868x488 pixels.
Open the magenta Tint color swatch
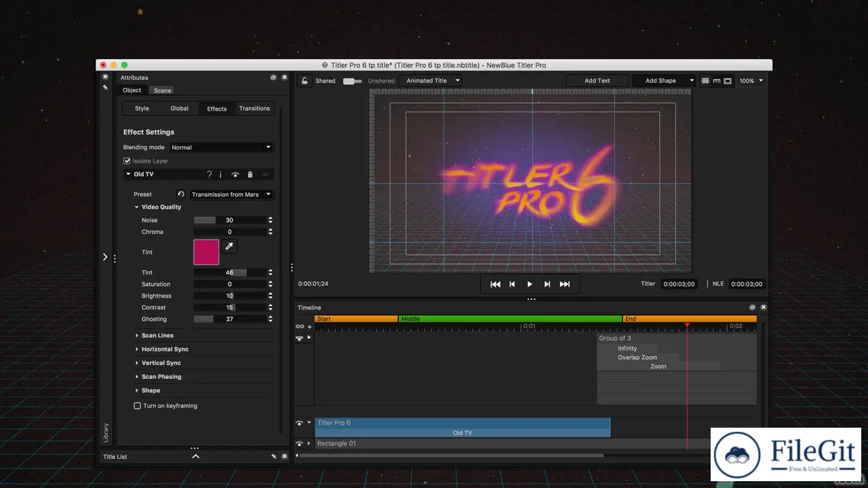pos(206,252)
